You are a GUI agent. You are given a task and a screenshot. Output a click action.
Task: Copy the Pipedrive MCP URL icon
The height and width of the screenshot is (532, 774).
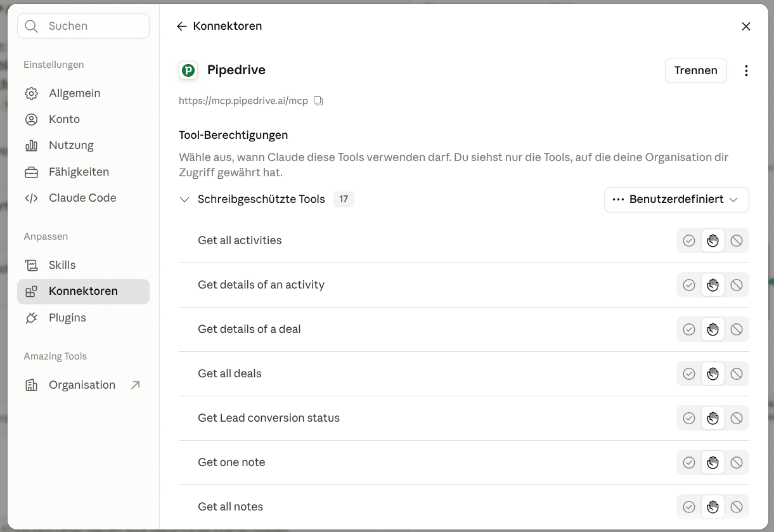(x=318, y=101)
